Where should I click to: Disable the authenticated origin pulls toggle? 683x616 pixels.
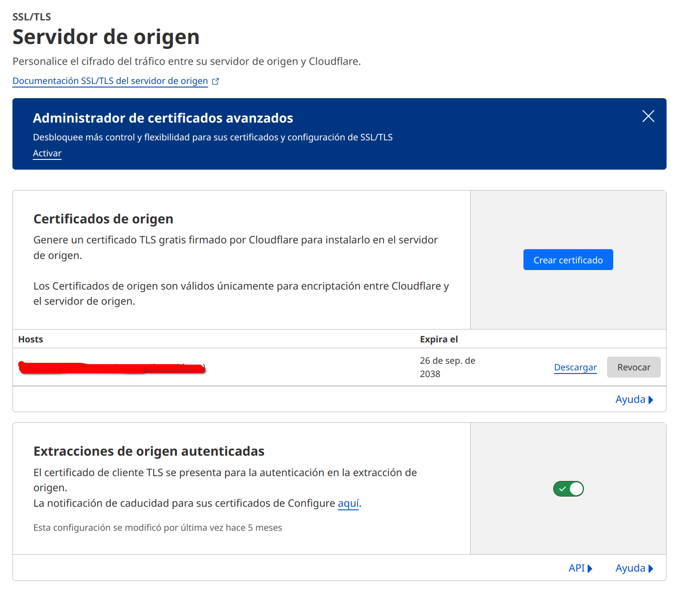568,489
